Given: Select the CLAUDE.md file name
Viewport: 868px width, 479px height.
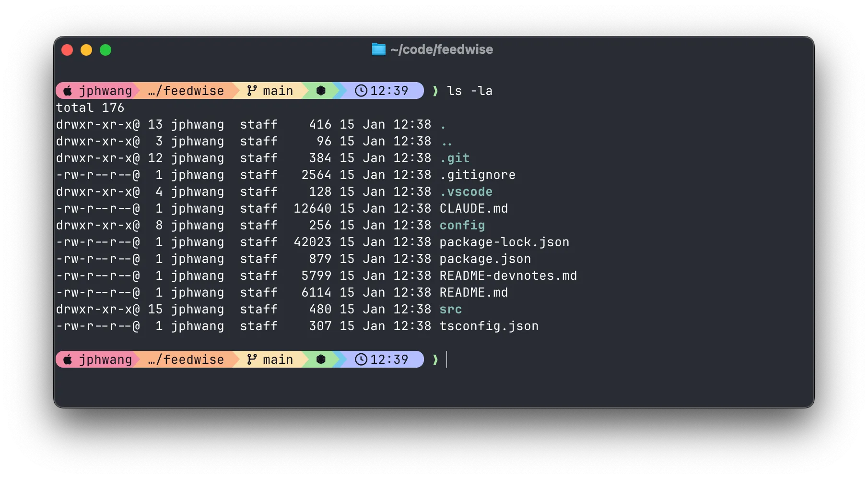Looking at the screenshot, I should coord(474,208).
